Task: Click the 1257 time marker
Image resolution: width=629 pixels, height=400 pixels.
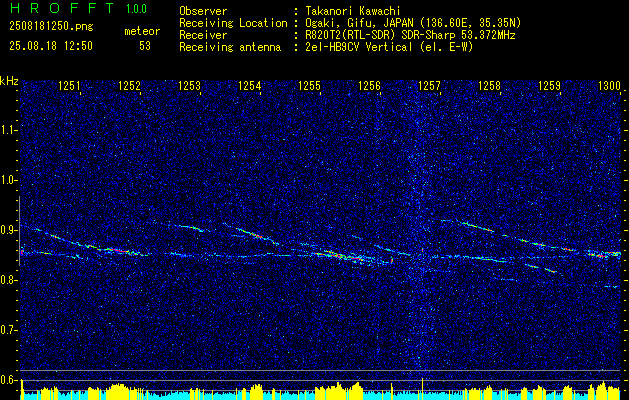Action: 429,85
